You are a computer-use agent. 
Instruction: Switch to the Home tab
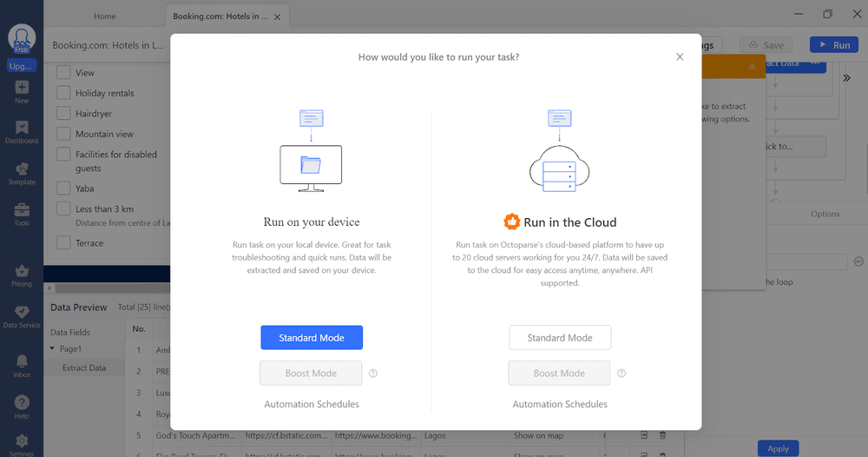coord(105,16)
